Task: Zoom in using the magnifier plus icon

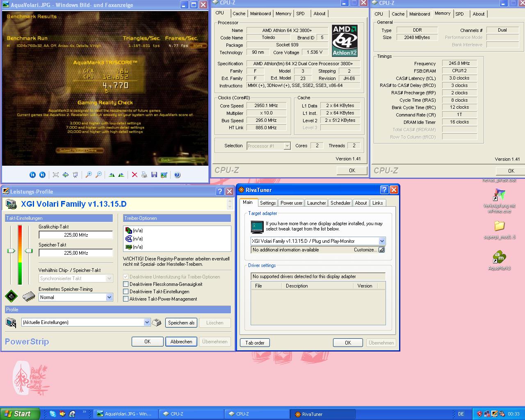Action: pos(89,175)
